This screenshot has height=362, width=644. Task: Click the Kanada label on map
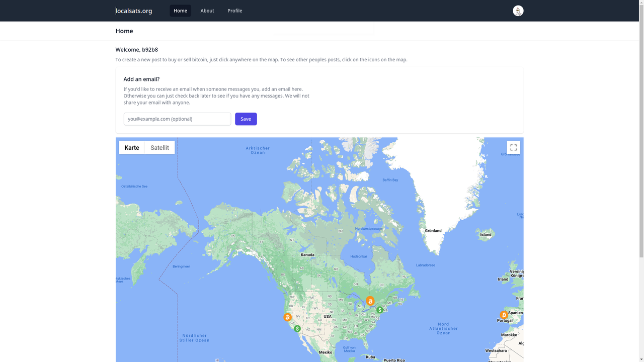[x=307, y=255]
